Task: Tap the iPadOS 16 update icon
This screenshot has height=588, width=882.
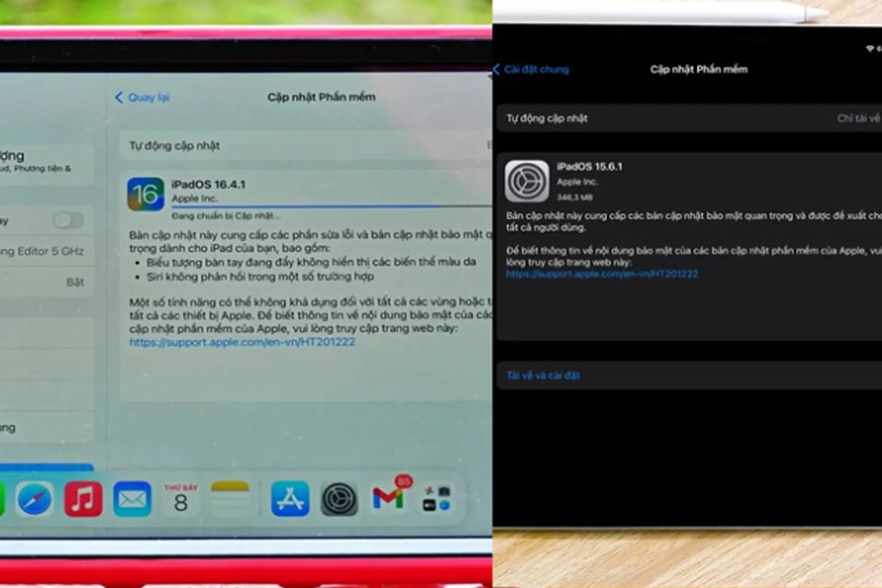Action: click(146, 194)
